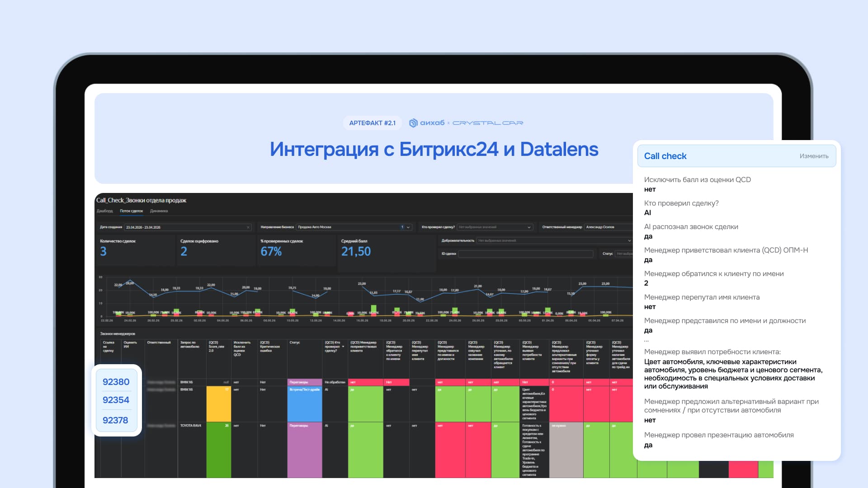The height and width of the screenshot is (488, 868).
Task: Click the 'Call_Check_Звонки отдела продаж' dashboard title
Action: (142, 200)
